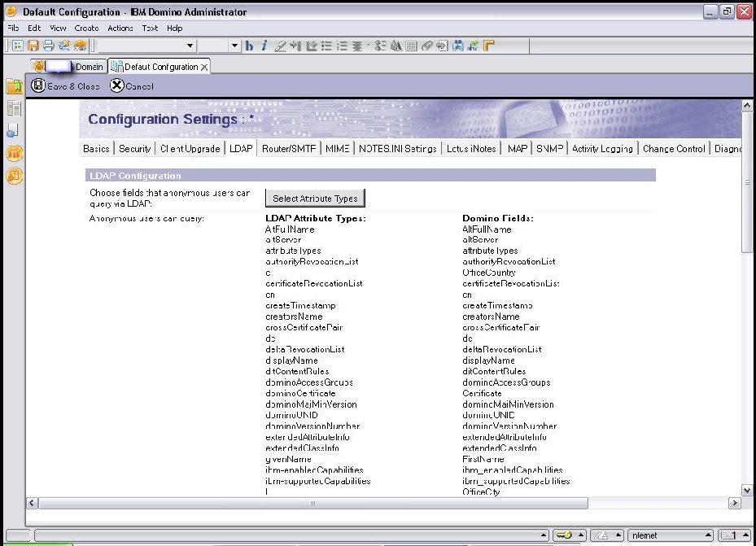Click the paragraph alignment icon

357,46
